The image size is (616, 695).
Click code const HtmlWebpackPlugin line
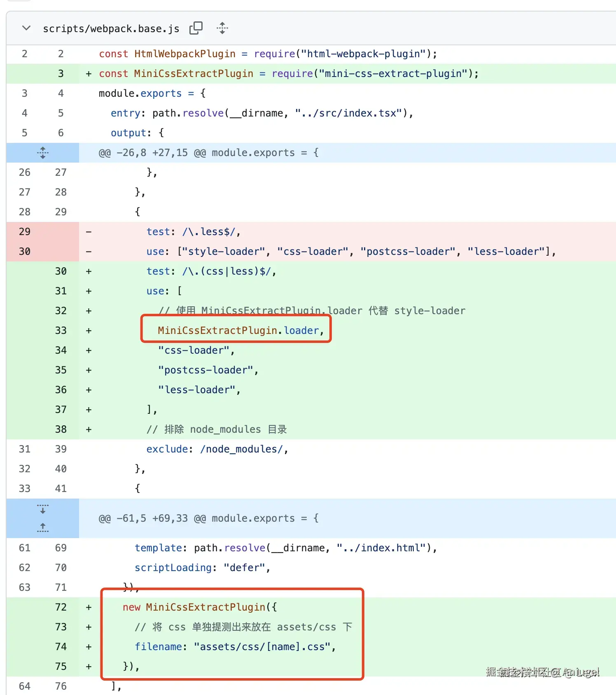tap(268, 54)
